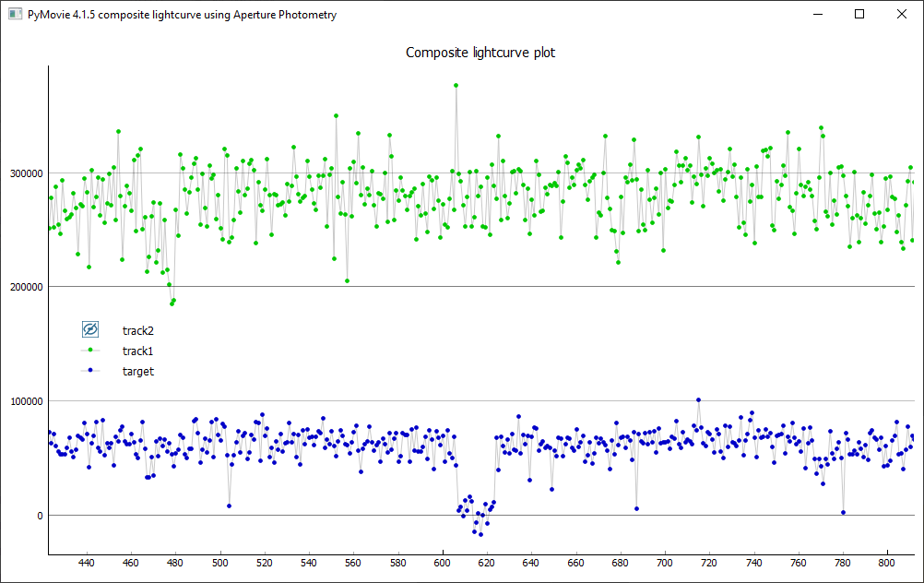Maximize the PyMovie lightcurve window
The width and height of the screenshot is (924, 583).
click(859, 15)
